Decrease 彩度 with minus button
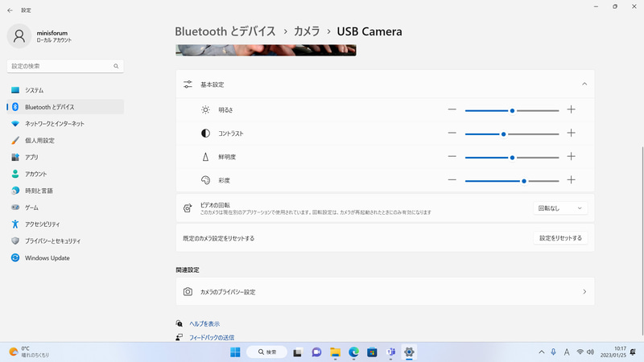 (x=452, y=179)
